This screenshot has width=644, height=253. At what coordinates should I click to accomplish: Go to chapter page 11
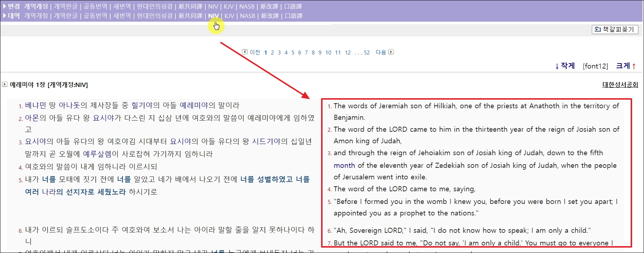point(338,53)
